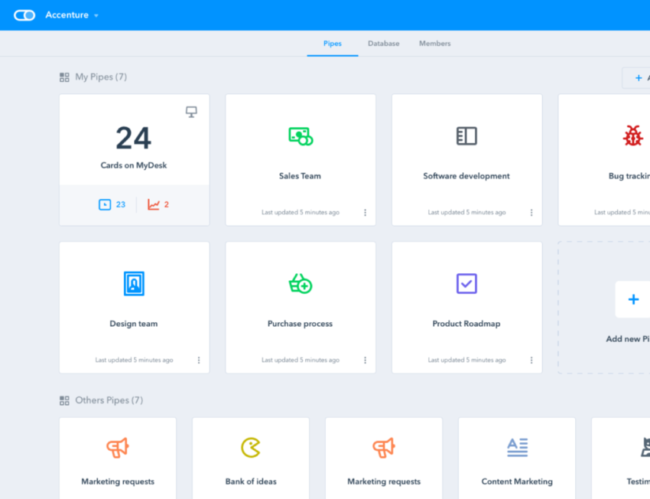Image resolution: width=650 pixels, height=499 pixels.
Task: Open Software development card options menu
Action: coord(531,212)
